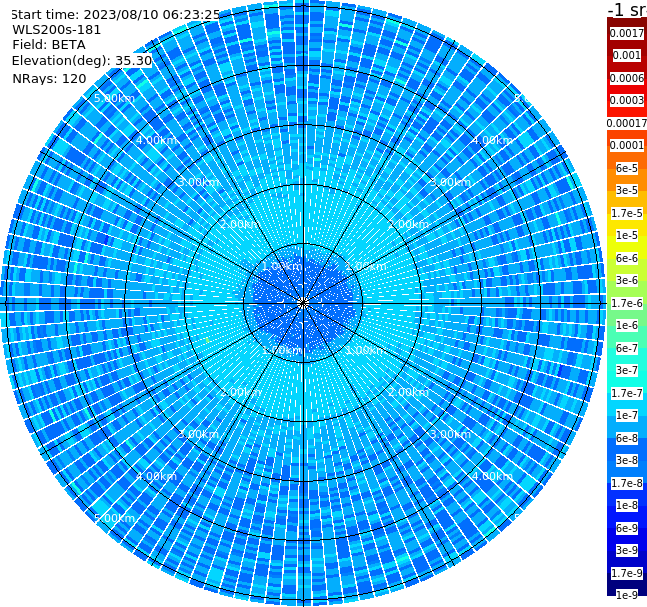Click the 0.0006 colorbar tick label
Viewport: 647px width, 607px height.
627,78
